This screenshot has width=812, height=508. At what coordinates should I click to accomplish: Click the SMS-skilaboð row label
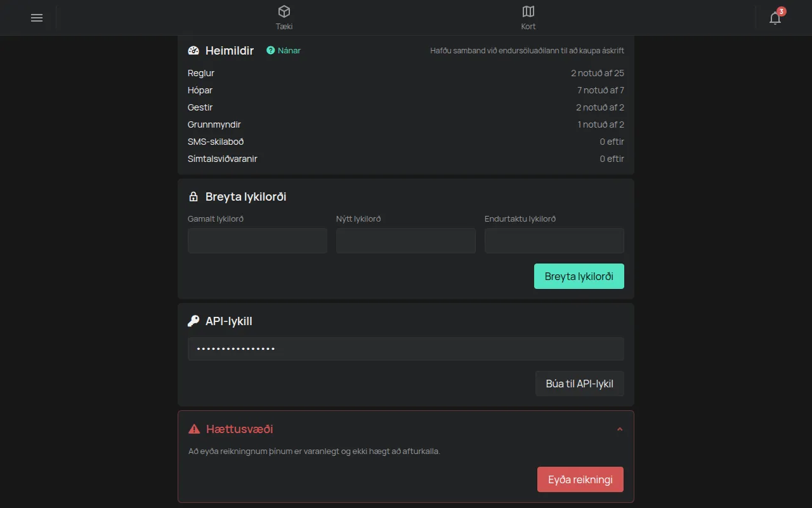point(216,142)
